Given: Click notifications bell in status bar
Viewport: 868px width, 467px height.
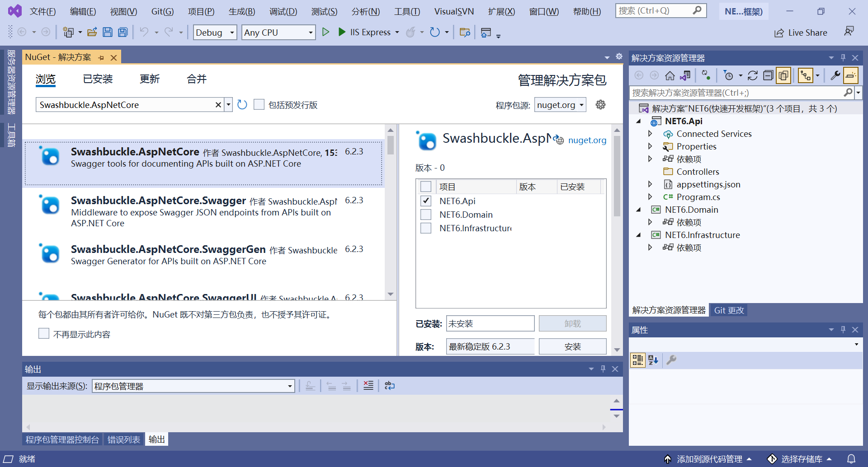Looking at the screenshot, I should pos(851,459).
